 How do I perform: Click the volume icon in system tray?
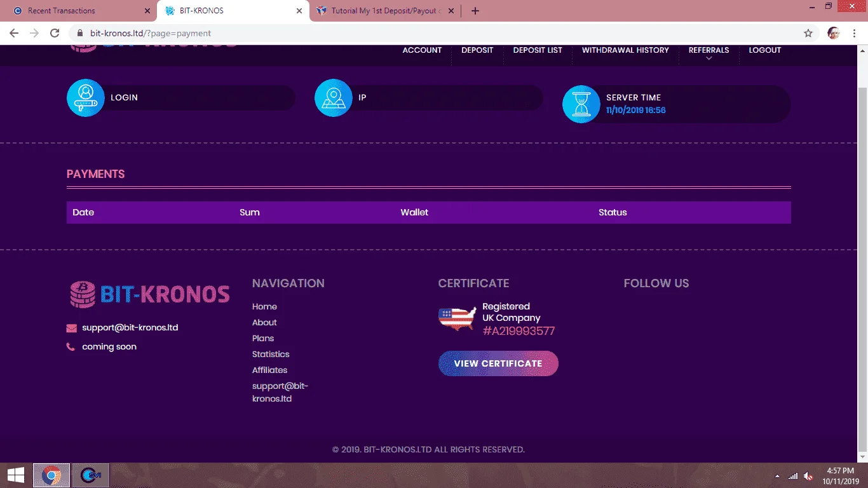[808, 476]
